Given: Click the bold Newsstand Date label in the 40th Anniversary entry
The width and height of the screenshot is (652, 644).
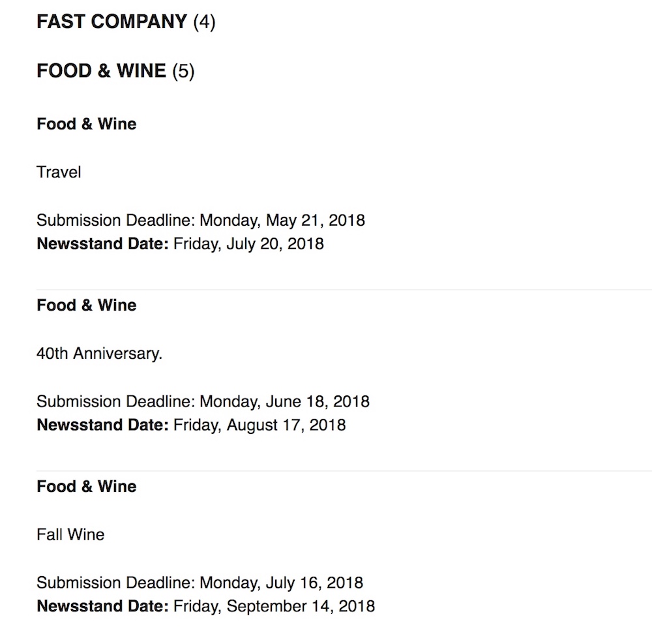Looking at the screenshot, I should point(102,425).
